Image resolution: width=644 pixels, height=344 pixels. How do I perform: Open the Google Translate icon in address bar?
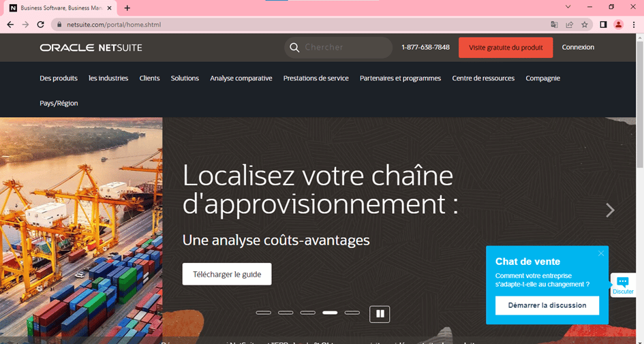pos(555,25)
